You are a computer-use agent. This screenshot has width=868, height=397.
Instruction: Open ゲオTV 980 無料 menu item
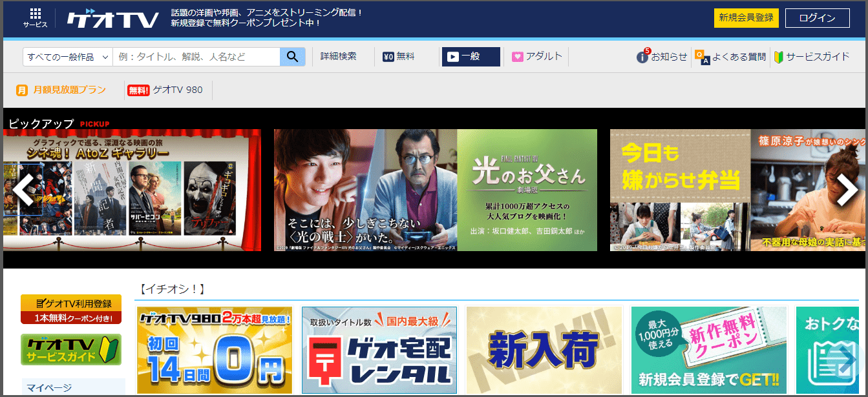(165, 90)
